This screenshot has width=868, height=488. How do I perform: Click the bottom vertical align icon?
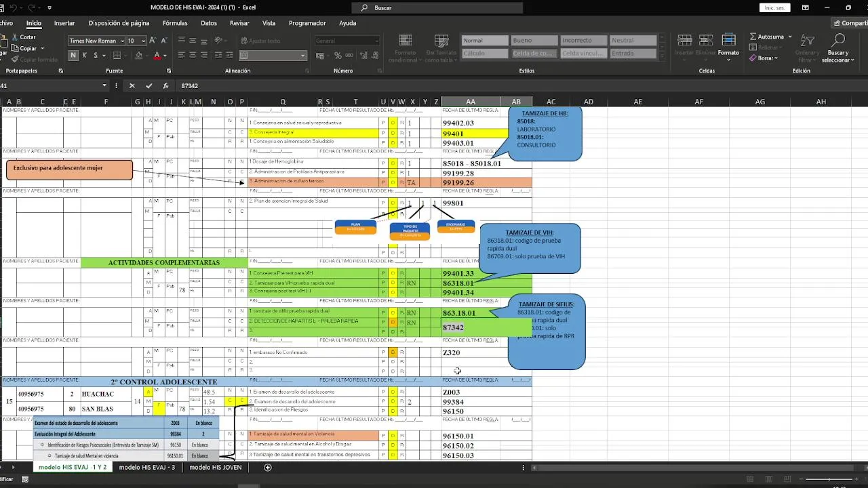[205, 41]
